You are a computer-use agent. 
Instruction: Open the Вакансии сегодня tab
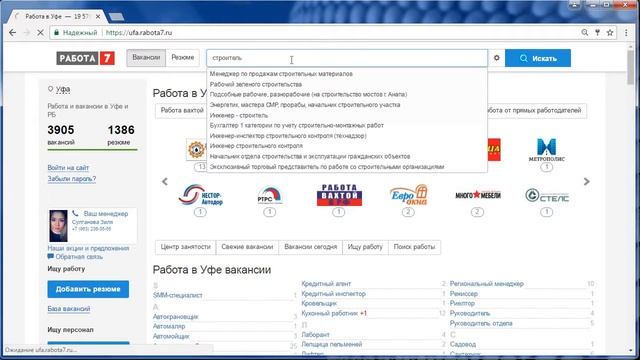pos(310,247)
